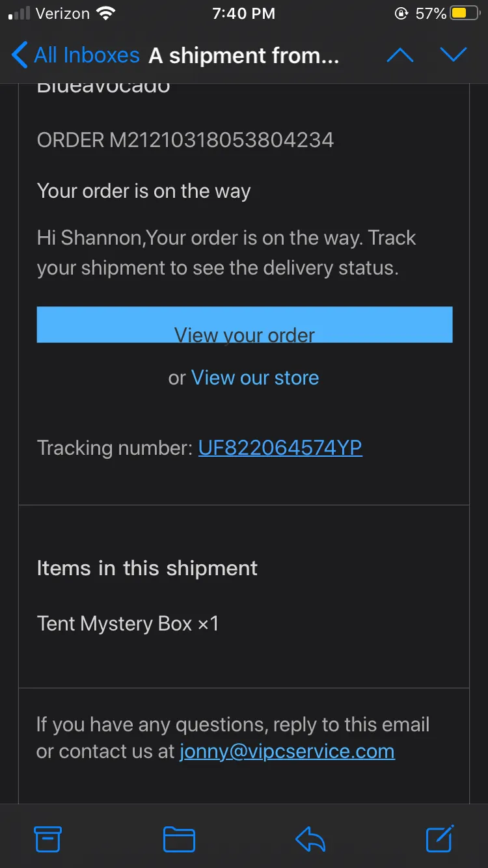Image resolution: width=488 pixels, height=868 pixels.
Task: Go to next message down chevron
Action: click(x=454, y=55)
